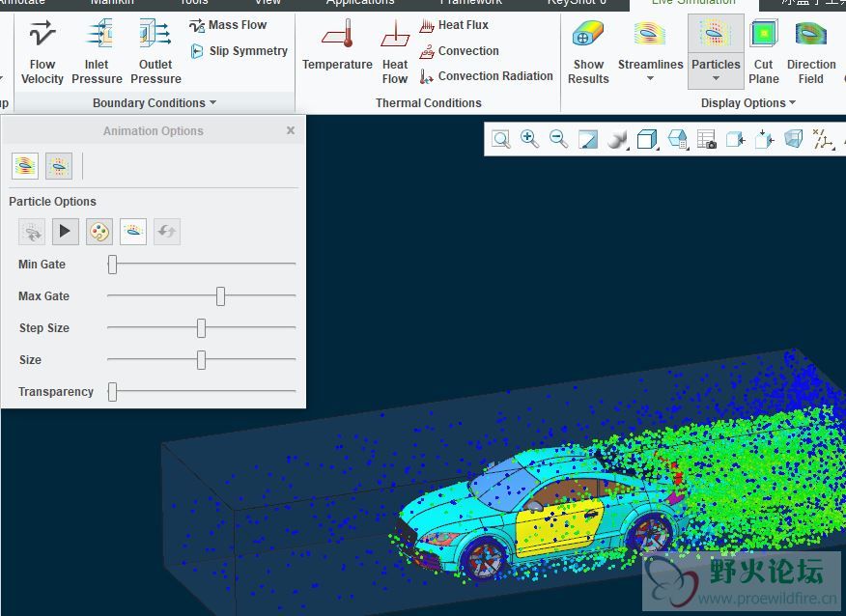Open the KeyShot 6 ribbon tab
Image resolution: width=846 pixels, height=616 pixels.
pos(577,3)
